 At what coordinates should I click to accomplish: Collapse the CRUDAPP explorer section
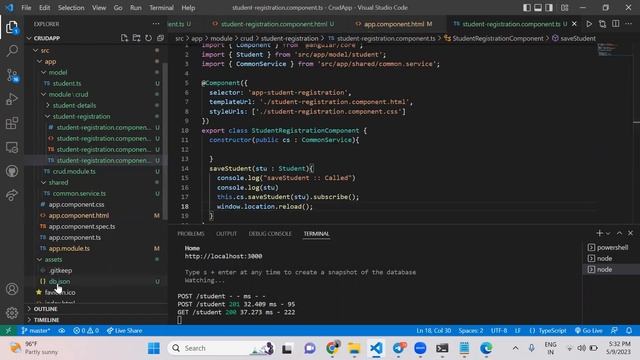[x=29, y=38]
